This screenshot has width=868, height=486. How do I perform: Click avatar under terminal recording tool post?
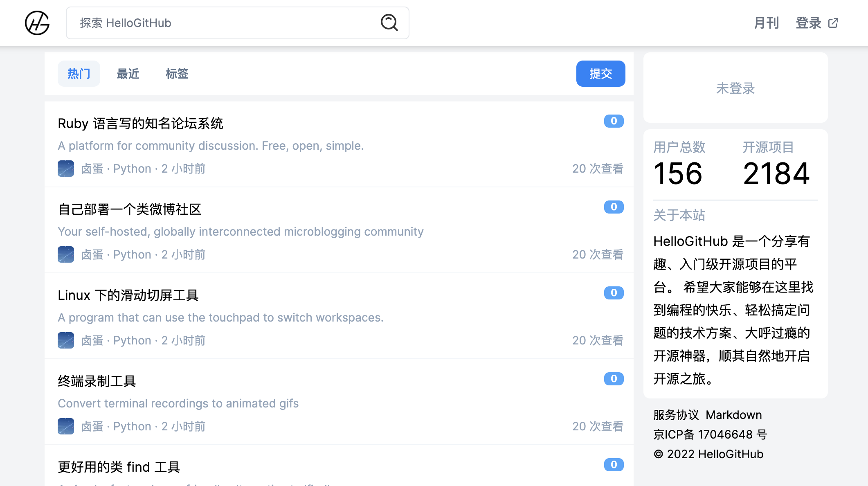pos(66,426)
